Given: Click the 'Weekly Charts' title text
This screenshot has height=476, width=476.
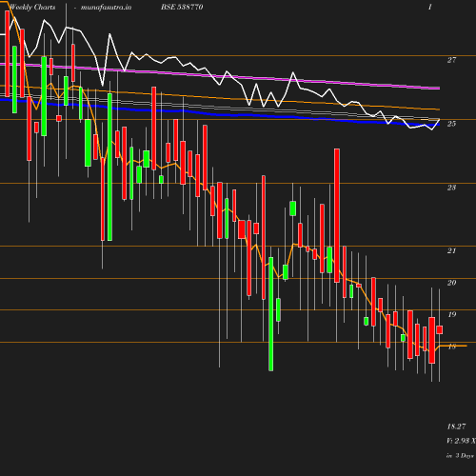Looking at the screenshot, I should tap(32, 7).
